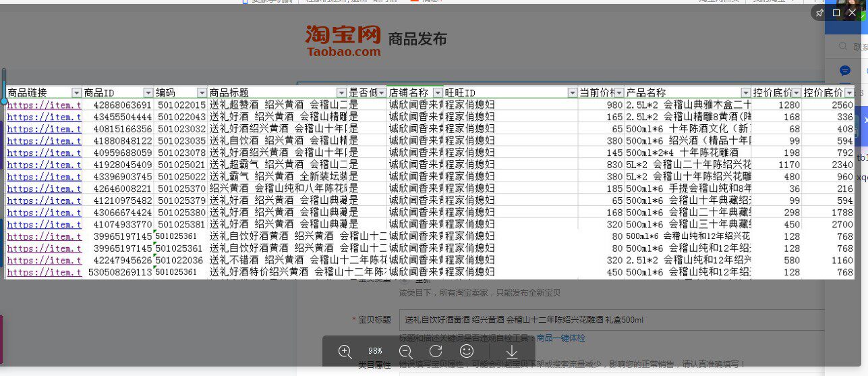Click the 98% zoom level indicator
Viewport: 868px width, 376px height.
(x=375, y=351)
